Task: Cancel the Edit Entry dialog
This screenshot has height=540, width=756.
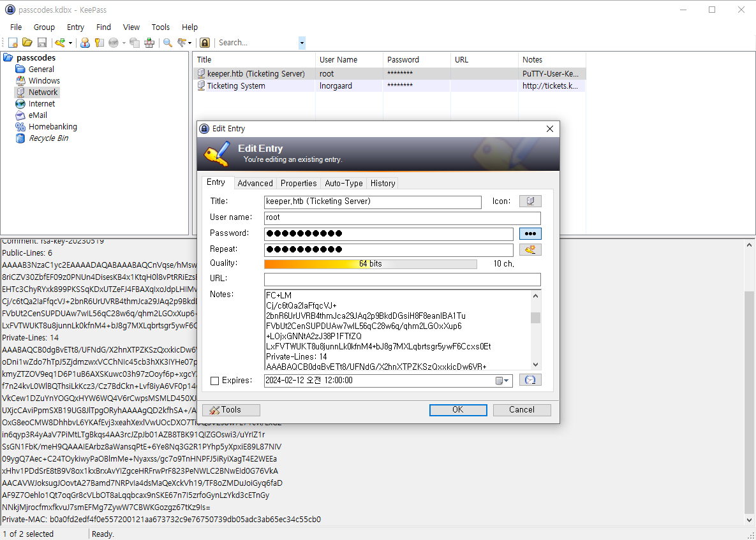Action: 522,410
